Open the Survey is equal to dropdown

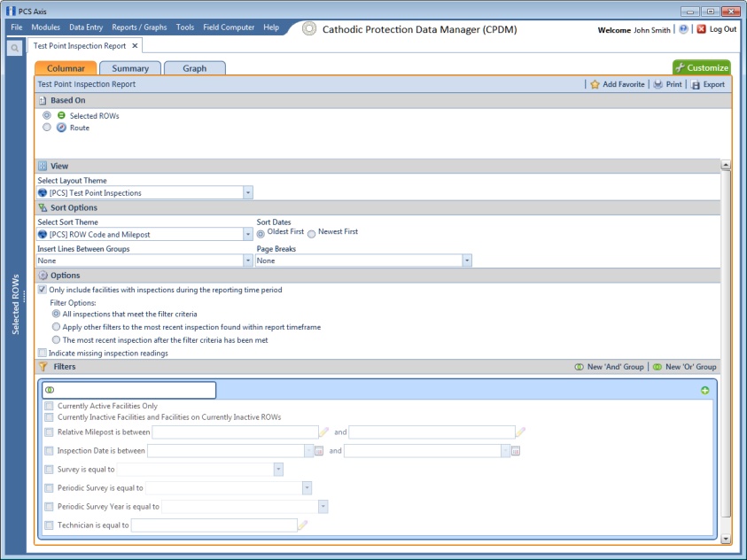[x=279, y=469]
